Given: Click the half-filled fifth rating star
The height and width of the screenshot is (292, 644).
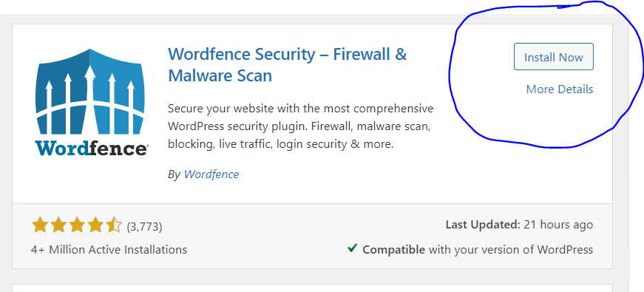Looking at the screenshot, I should tap(114, 225).
